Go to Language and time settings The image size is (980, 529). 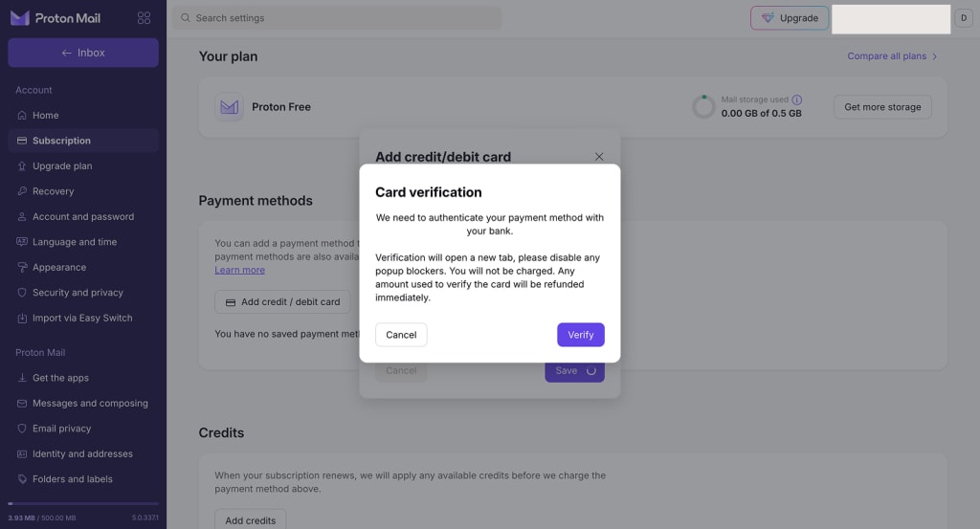click(75, 242)
